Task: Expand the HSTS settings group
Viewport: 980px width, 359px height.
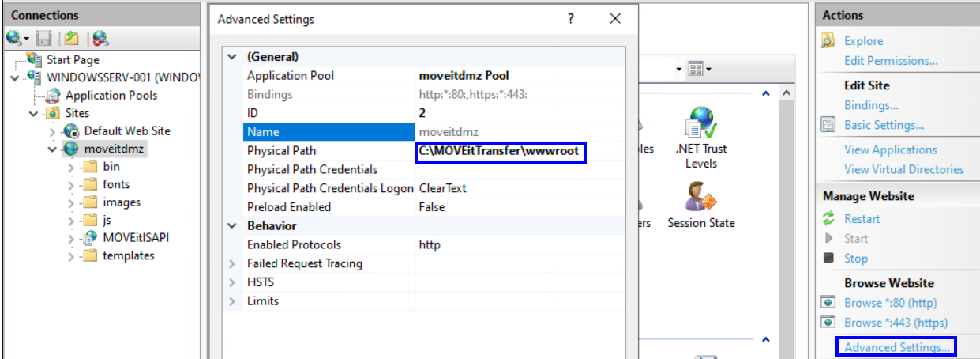Action: click(231, 282)
